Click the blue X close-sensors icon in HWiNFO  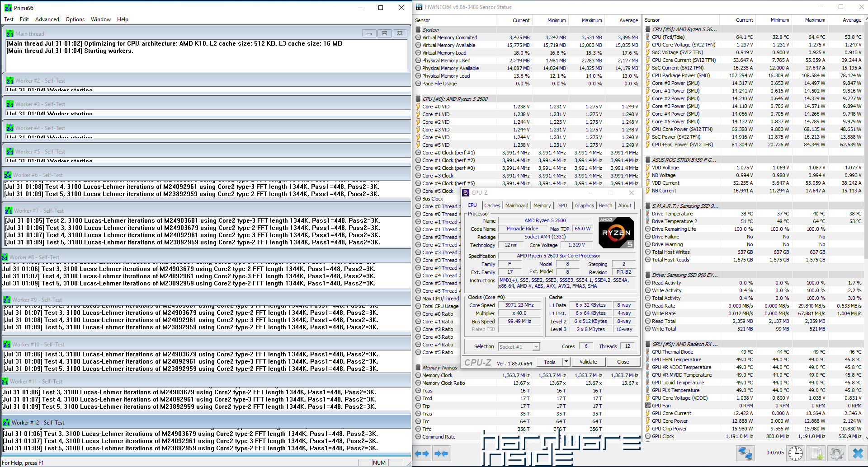[858, 453]
